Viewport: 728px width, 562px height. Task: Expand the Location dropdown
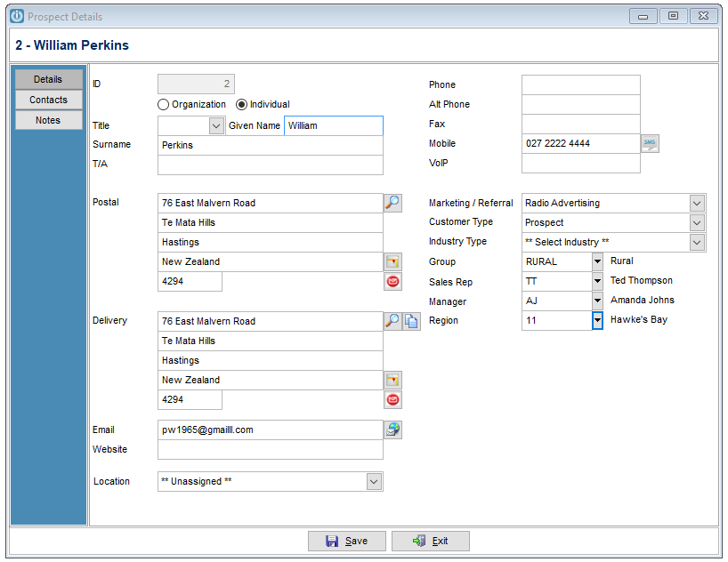(374, 482)
